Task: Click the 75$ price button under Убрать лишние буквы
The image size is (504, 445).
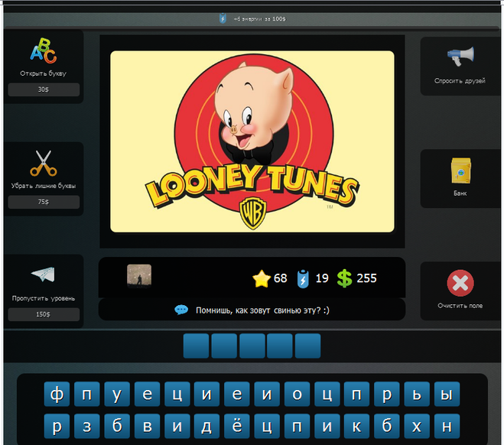Action: pyautogui.click(x=44, y=202)
